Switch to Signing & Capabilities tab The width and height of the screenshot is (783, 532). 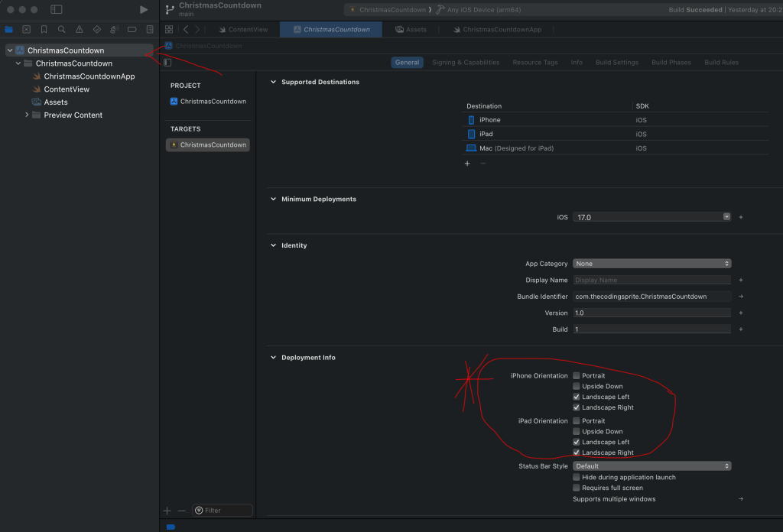click(466, 63)
